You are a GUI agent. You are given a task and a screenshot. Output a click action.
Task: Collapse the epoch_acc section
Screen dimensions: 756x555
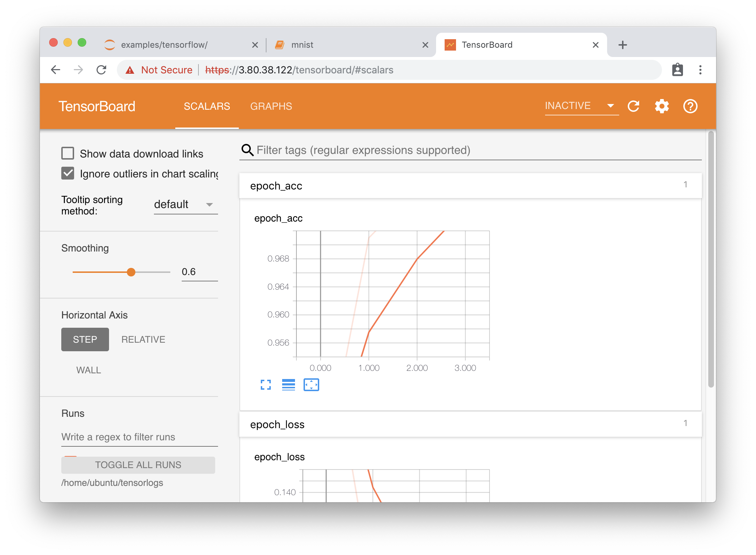tap(470, 186)
